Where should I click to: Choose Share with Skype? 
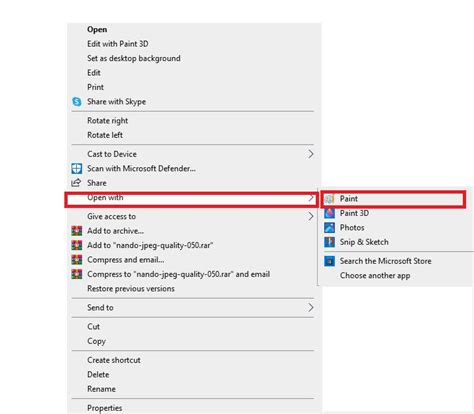(116, 101)
